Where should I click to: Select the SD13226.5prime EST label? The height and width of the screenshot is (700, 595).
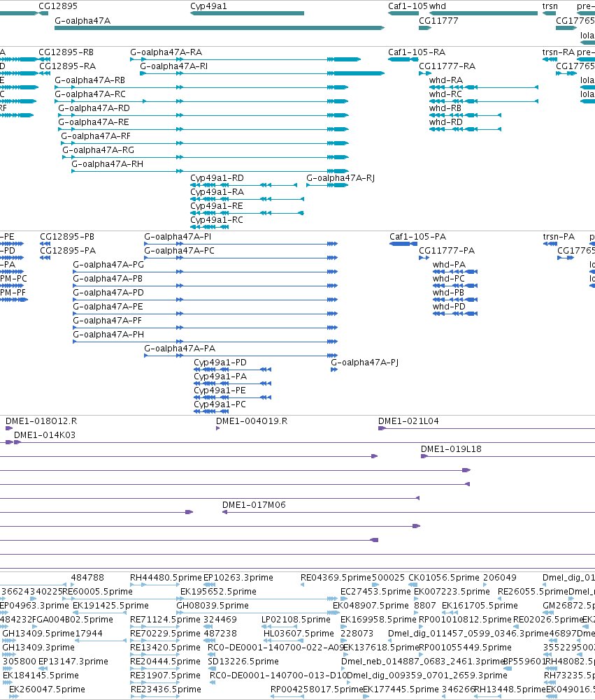(243, 662)
